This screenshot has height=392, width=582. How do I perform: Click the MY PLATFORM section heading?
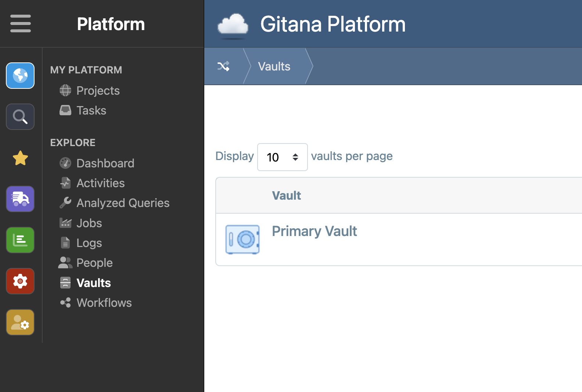(86, 70)
